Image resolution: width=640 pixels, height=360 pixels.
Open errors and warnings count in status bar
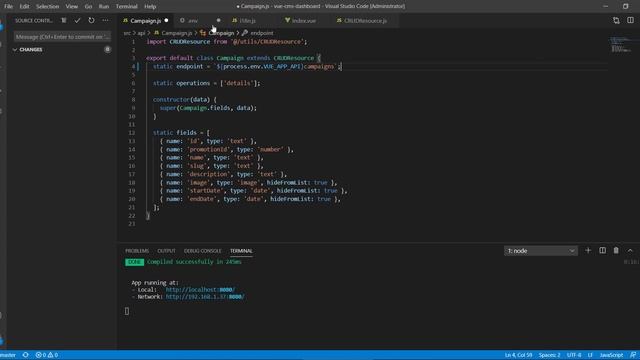tap(47, 355)
